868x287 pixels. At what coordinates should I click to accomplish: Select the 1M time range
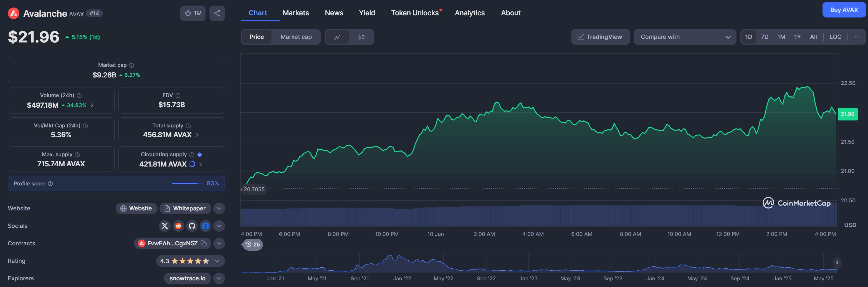[781, 37]
